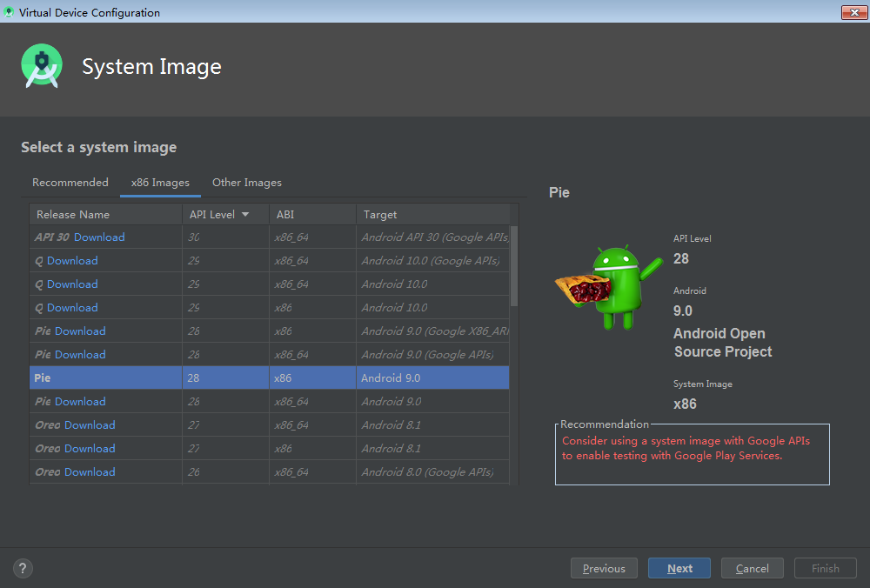The image size is (870, 588).
Task: Download Pie x86_64 Android 9.0 image
Action: click(x=80, y=402)
